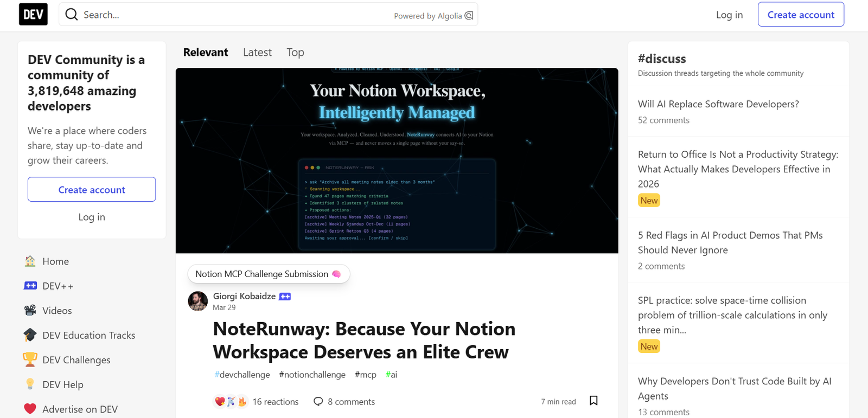The height and width of the screenshot is (418, 868).
Task: Click the reaction emojis on the article
Action: (x=231, y=401)
